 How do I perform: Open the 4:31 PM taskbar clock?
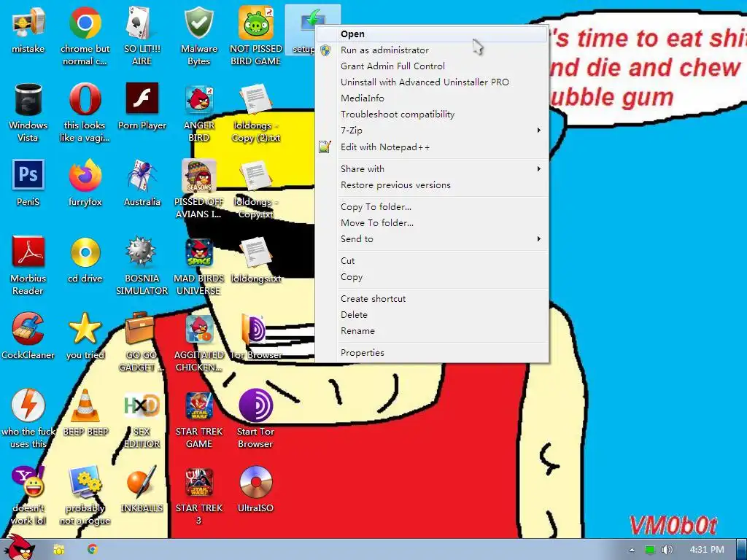tap(706, 550)
